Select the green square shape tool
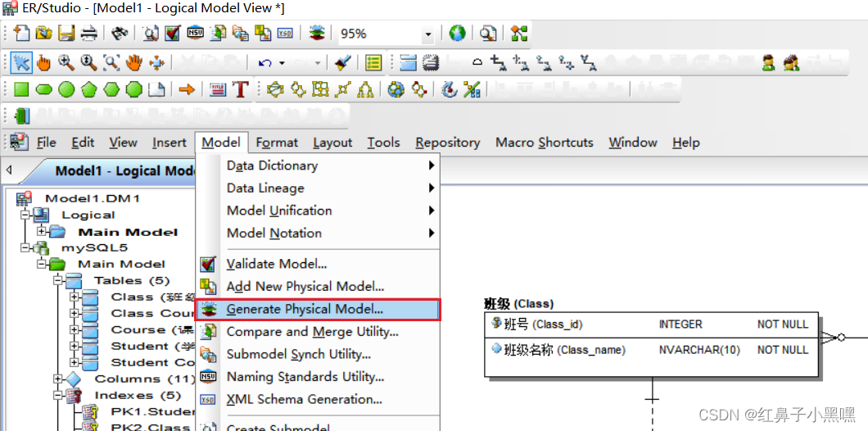 point(21,89)
